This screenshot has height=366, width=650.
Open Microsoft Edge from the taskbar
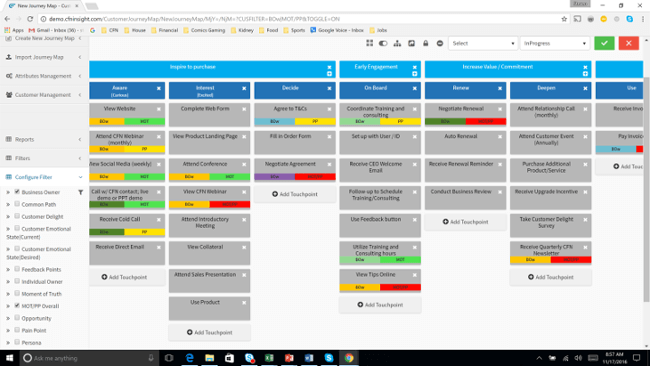(189, 358)
